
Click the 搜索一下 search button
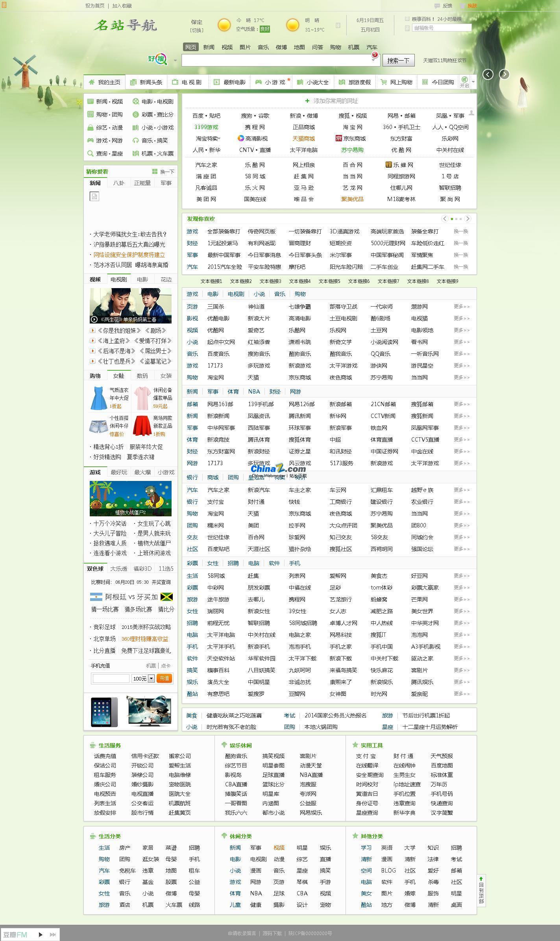click(398, 60)
